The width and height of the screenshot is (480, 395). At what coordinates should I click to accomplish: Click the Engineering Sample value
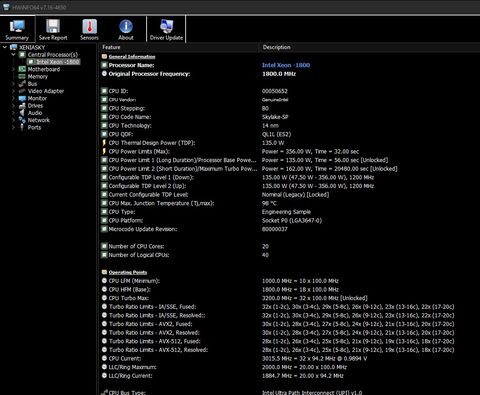tap(286, 212)
